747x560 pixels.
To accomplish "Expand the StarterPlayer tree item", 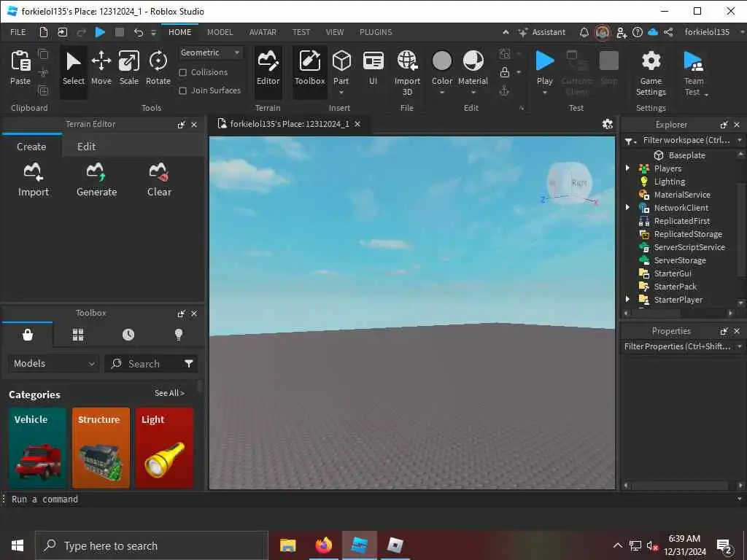I will [627, 299].
